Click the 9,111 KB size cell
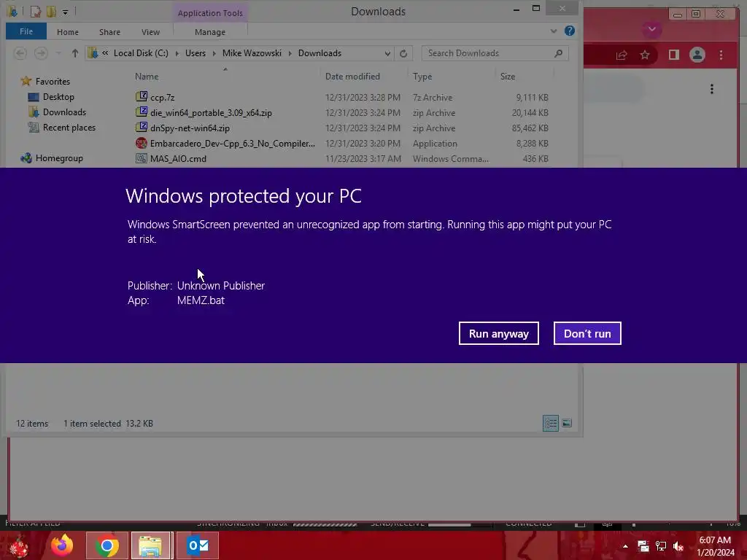 pyautogui.click(x=532, y=97)
